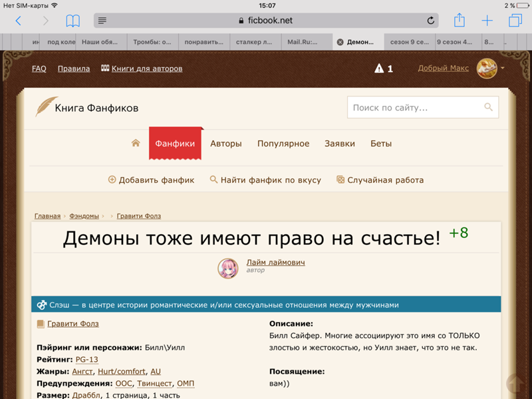Expand the user menu dropdown arrow
This screenshot has width=532, height=399.
pyautogui.click(x=503, y=68)
